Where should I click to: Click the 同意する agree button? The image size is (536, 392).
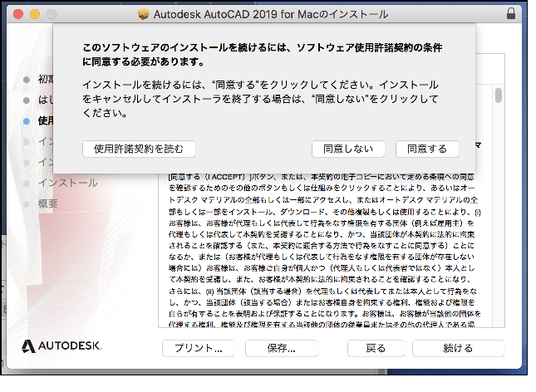click(x=427, y=149)
